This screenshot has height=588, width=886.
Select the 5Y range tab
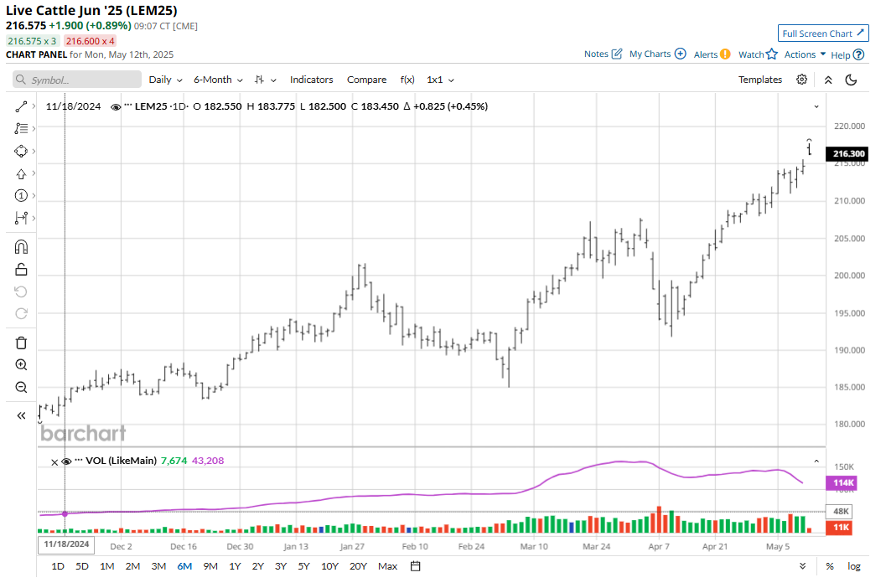click(303, 566)
